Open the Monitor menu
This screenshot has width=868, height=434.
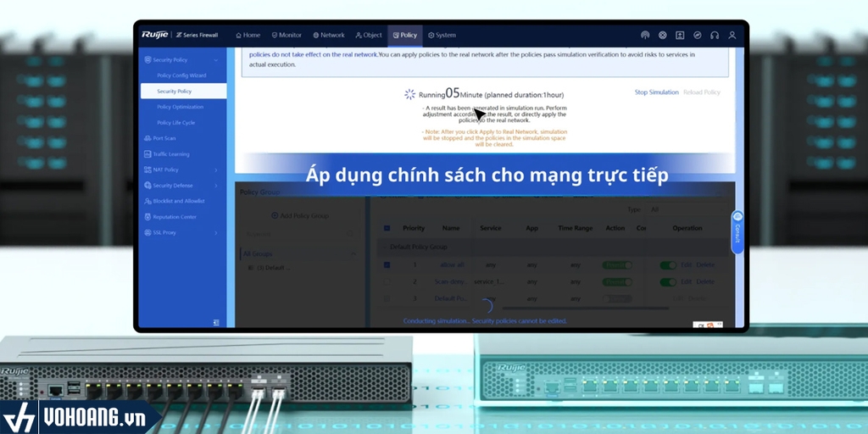pyautogui.click(x=287, y=35)
